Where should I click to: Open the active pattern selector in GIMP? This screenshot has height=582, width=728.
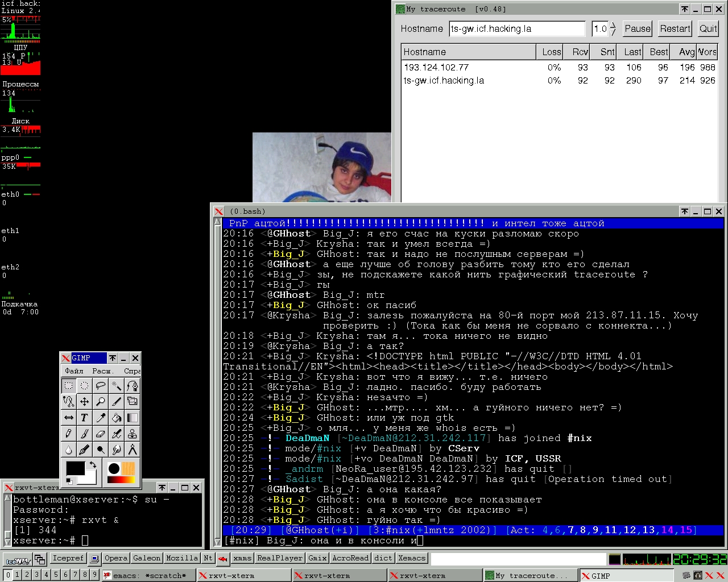pos(129,468)
